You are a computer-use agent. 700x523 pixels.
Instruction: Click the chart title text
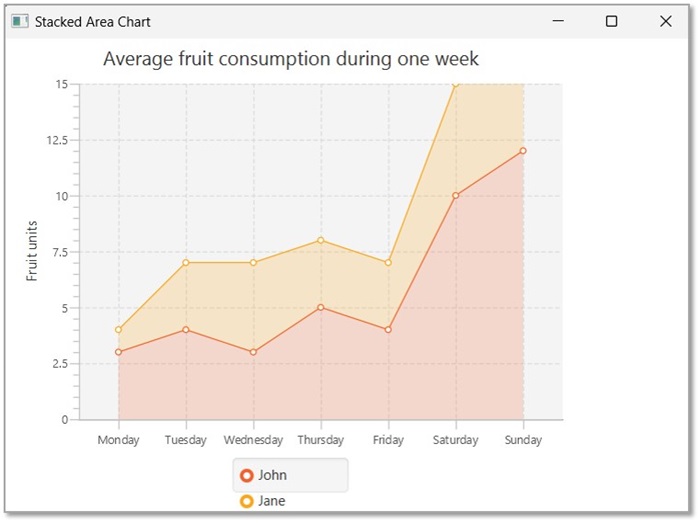[x=291, y=60]
